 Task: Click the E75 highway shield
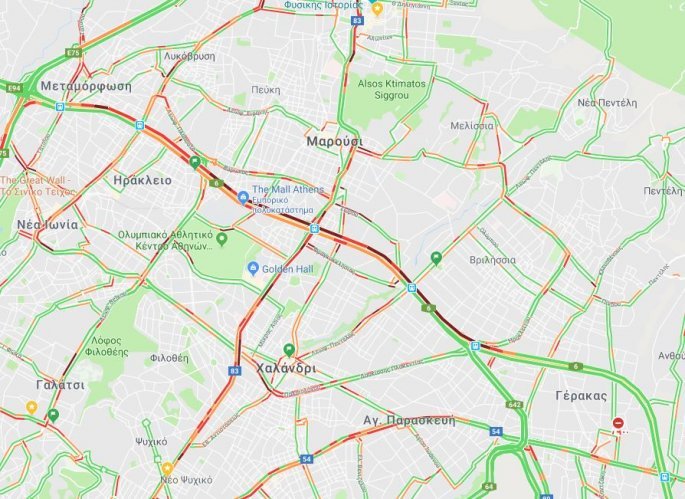[73, 53]
